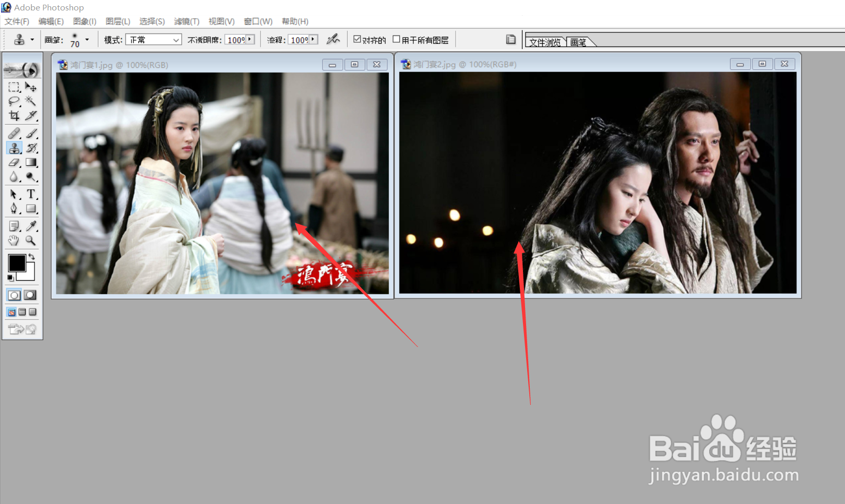Screen dimensions: 845x504
Task: Select the Gradient tool
Action: (x=31, y=162)
